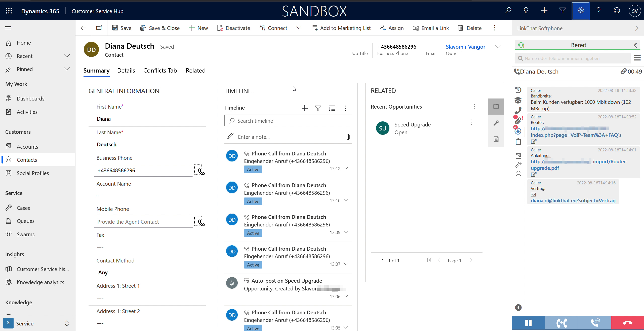Open Speed Upgrade opportunity
Viewport: 644px width, 331px height.
coord(413,125)
